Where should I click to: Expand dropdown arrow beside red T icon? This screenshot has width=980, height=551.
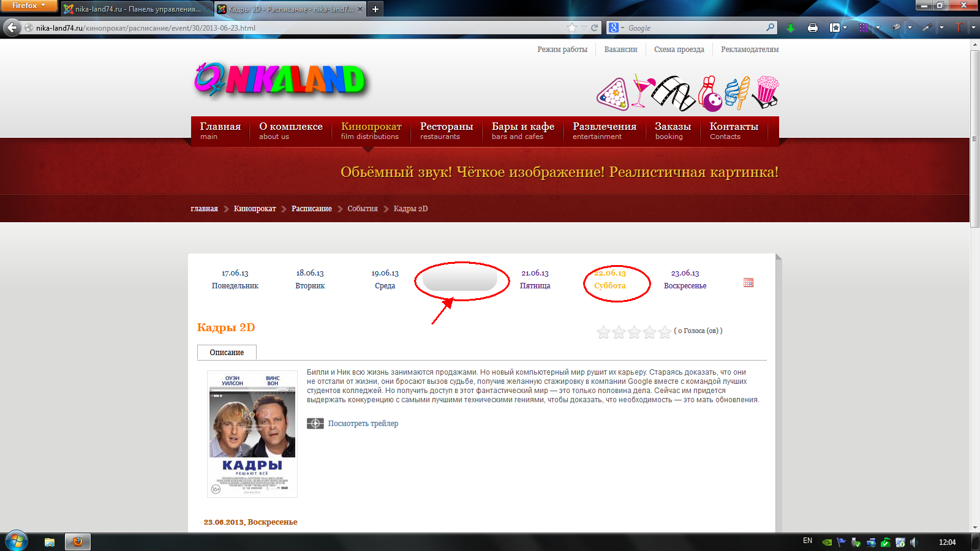pos(973,28)
